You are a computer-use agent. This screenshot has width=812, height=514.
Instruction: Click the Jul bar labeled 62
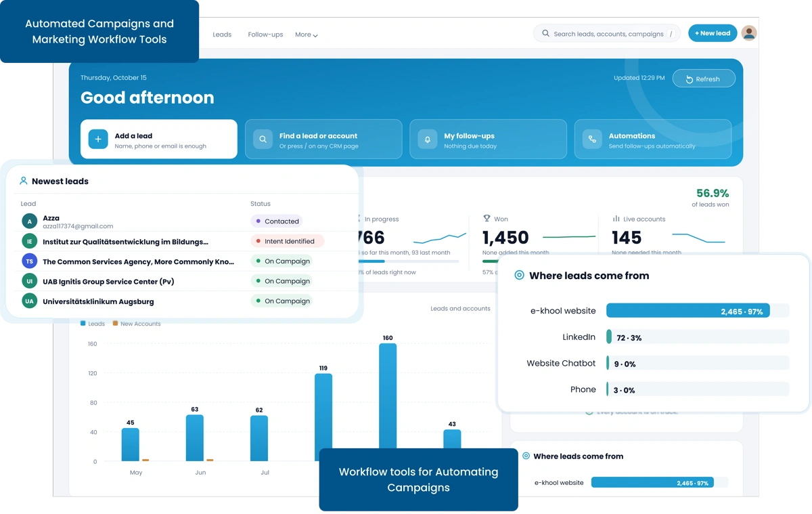tap(259, 438)
